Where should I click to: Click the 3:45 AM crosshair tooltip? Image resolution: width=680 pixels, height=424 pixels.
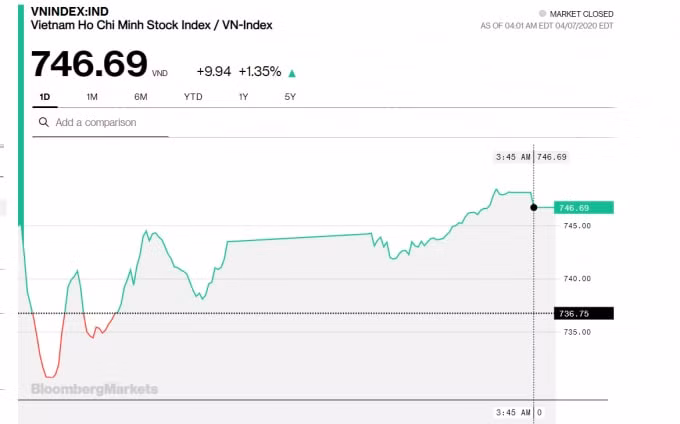(x=531, y=157)
